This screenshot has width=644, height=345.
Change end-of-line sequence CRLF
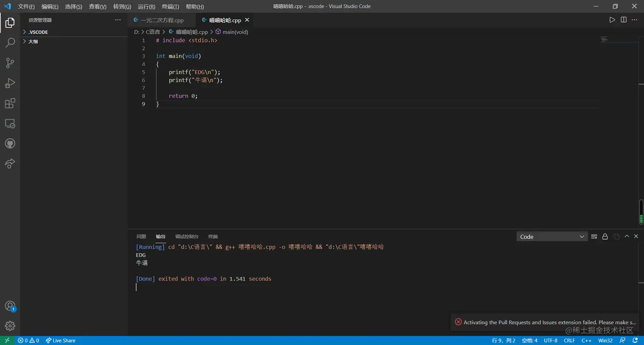click(x=569, y=340)
